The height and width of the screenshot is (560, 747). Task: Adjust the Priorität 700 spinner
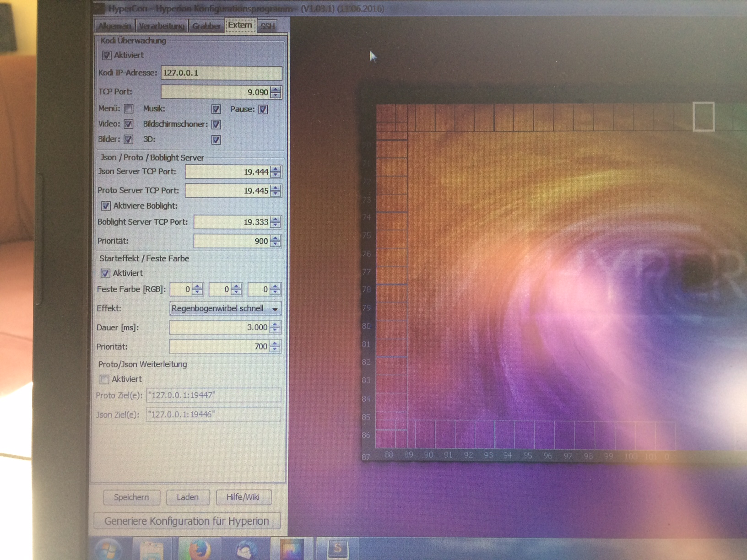point(275,347)
